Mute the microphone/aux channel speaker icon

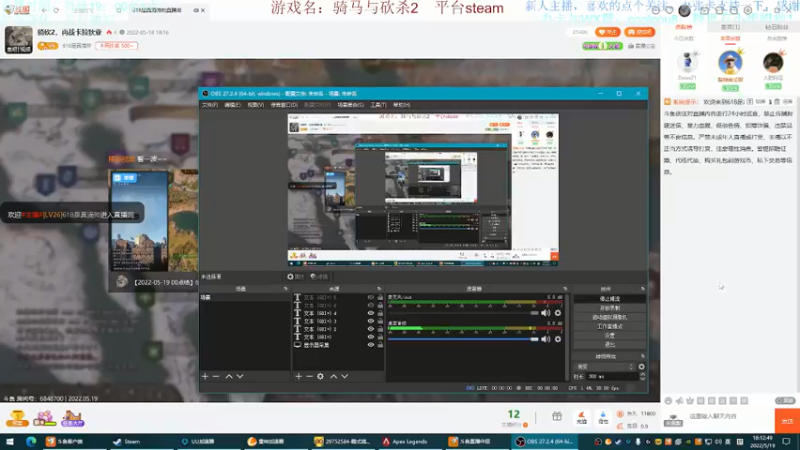pos(545,313)
